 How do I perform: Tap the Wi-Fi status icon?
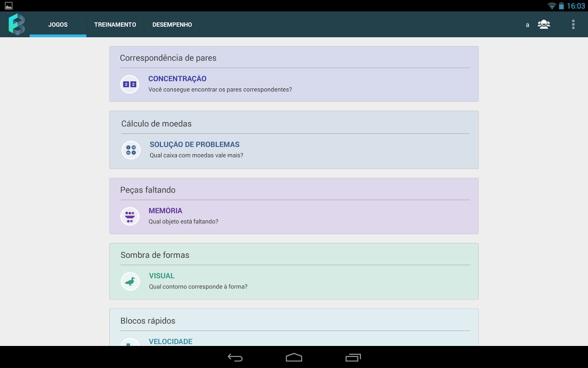pos(552,6)
